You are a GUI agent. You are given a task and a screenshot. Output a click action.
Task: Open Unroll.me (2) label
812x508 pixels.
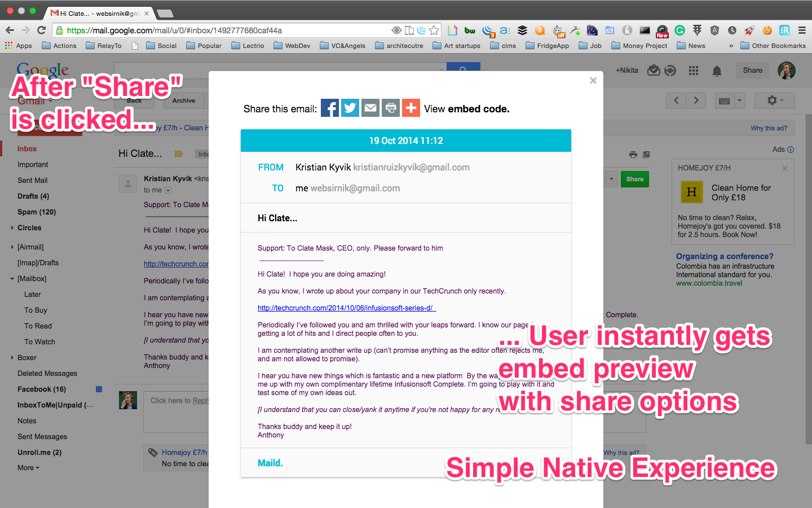[x=39, y=453]
